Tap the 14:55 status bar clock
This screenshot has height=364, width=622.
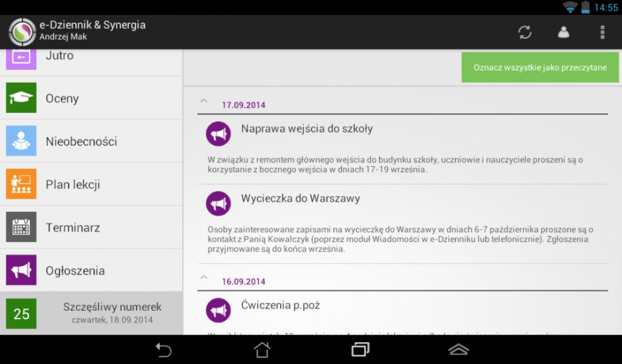[x=606, y=7]
